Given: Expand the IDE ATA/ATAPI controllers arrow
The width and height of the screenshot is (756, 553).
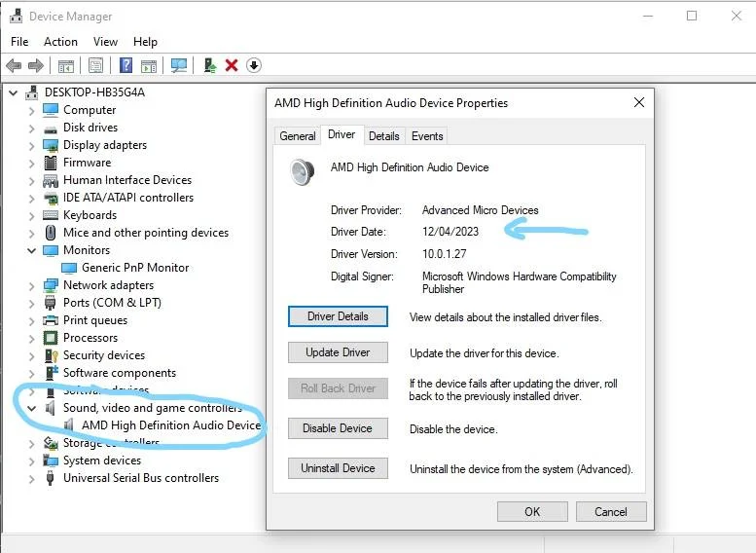Looking at the screenshot, I should click(31, 199).
